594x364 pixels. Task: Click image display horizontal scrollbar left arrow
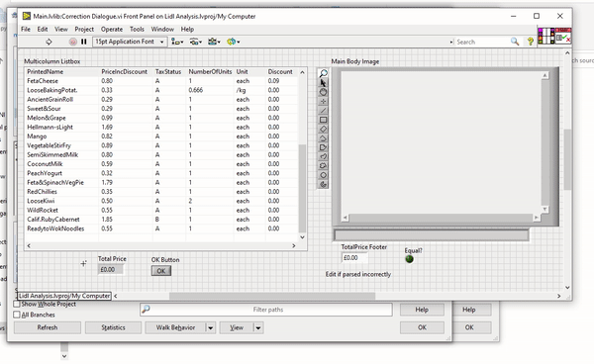point(346,218)
